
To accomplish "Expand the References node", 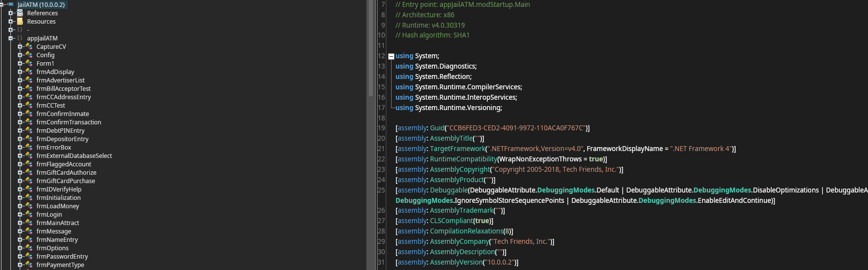I will tap(10, 13).
